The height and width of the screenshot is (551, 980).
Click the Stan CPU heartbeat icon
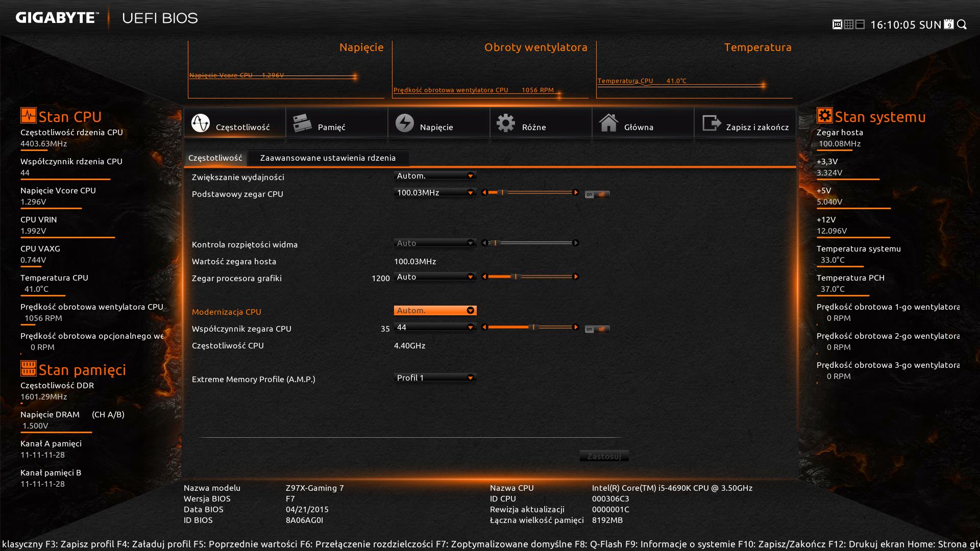pos(28,116)
